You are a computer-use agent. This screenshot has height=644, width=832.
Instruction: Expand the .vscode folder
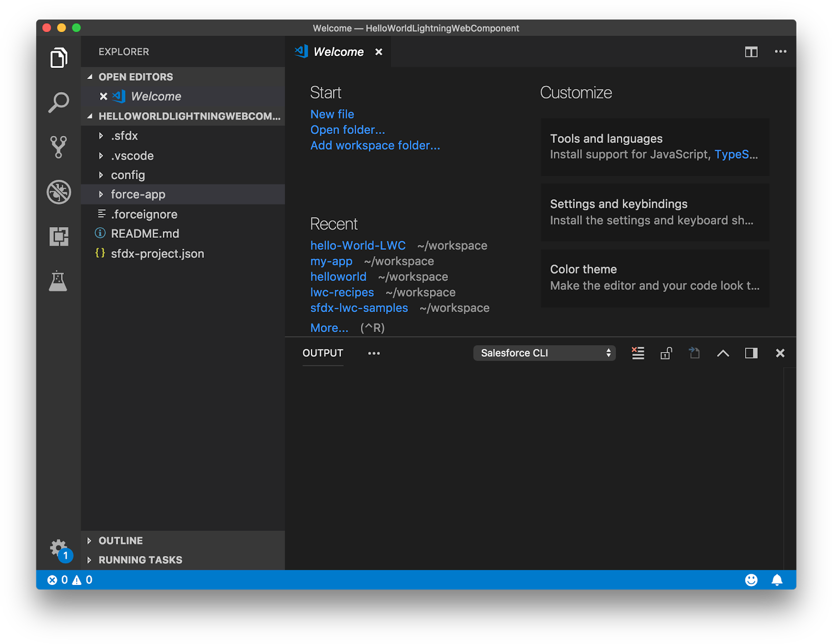pos(183,156)
